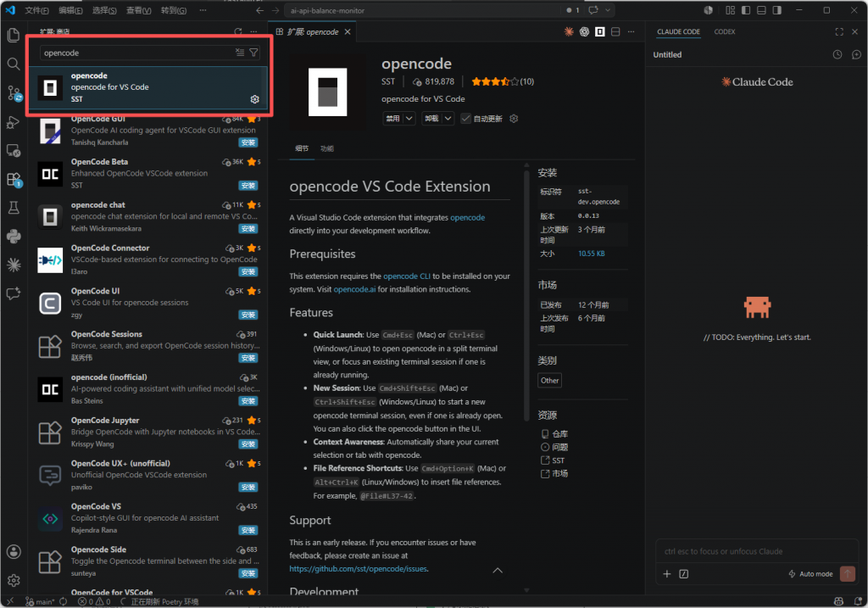
Task: Split the editor layout
Action: pyautogui.click(x=615, y=32)
